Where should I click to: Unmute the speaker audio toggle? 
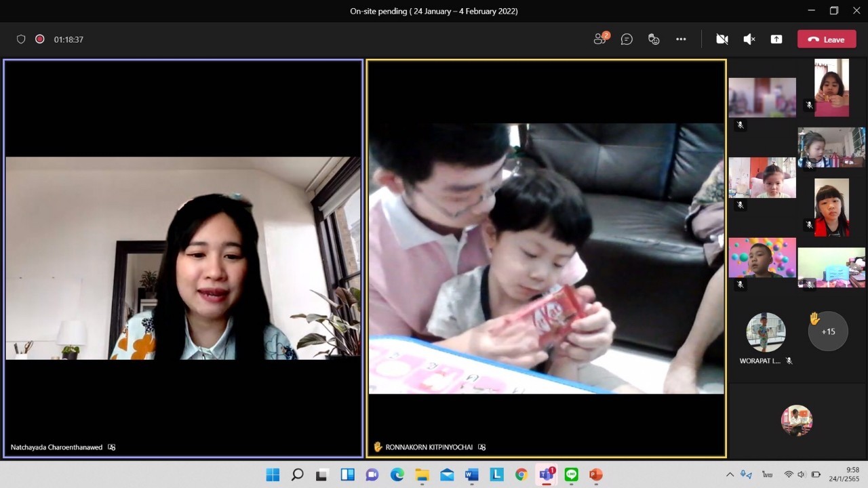pyautogui.click(x=749, y=39)
